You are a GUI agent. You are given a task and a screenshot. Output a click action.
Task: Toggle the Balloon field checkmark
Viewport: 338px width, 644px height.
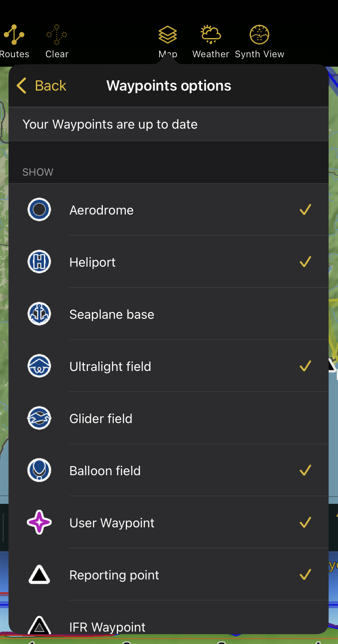click(x=305, y=471)
